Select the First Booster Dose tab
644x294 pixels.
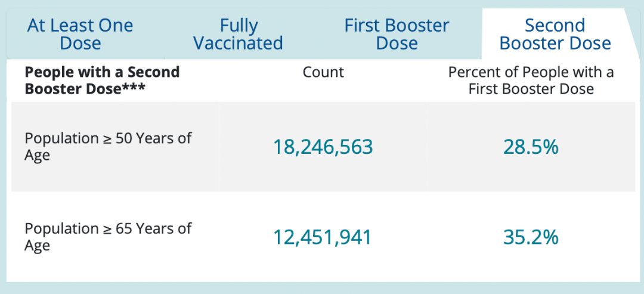[x=397, y=34]
